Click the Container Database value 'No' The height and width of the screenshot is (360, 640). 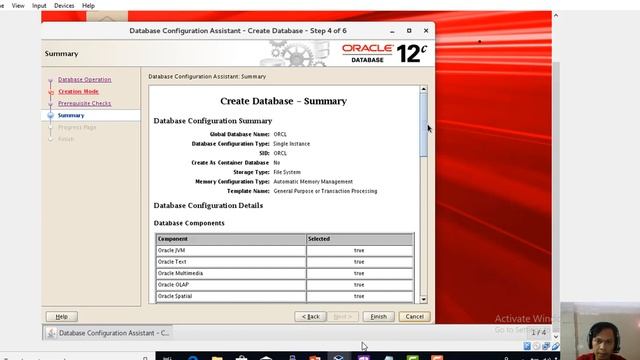tap(277, 162)
